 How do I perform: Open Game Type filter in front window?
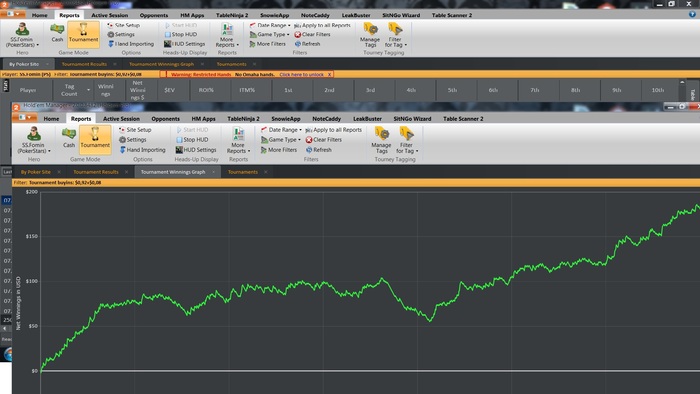[281, 140]
